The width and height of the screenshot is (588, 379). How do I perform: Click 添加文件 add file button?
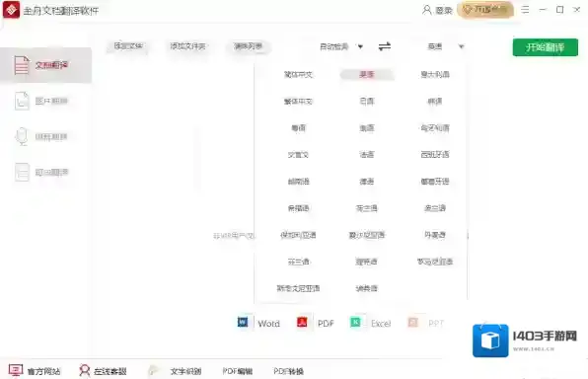click(128, 46)
